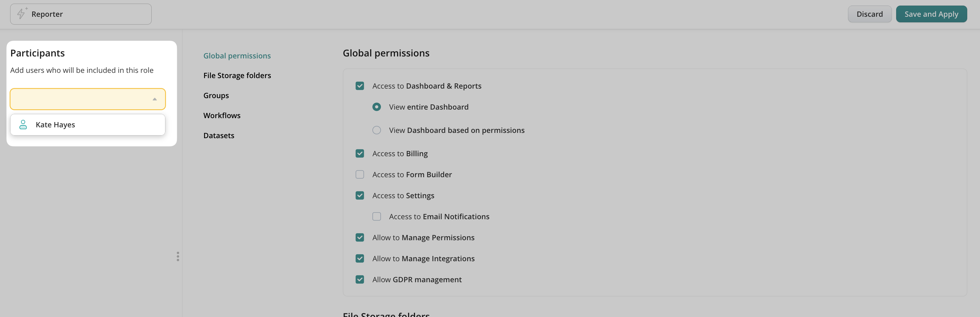980x317 pixels.
Task: Click the participants search combo box
Action: [x=80, y=99]
